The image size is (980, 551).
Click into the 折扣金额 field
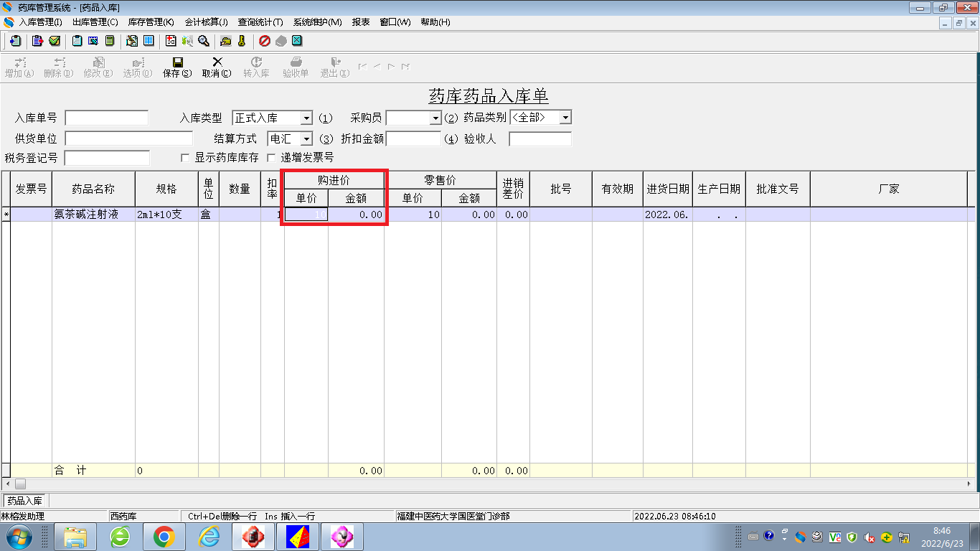(x=413, y=138)
